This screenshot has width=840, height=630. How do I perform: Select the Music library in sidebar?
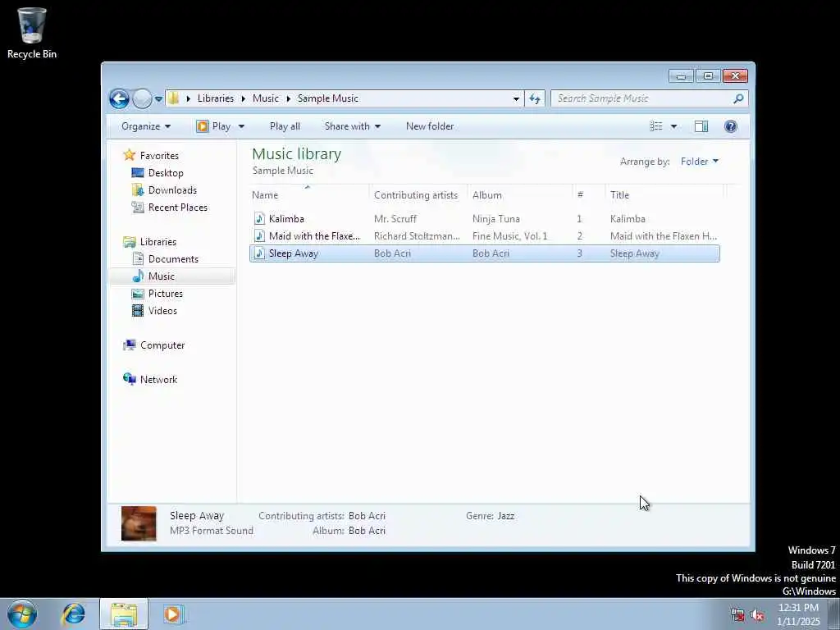click(162, 276)
